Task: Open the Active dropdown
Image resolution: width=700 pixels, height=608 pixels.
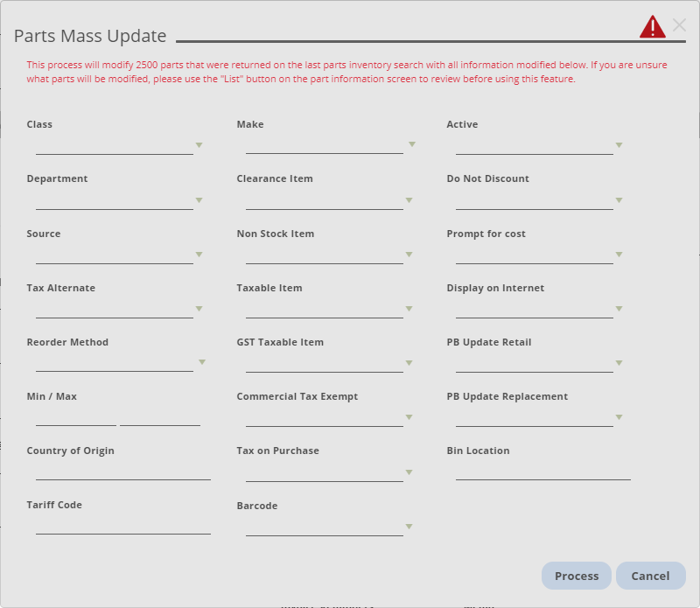Action: pyautogui.click(x=619, y=145)
